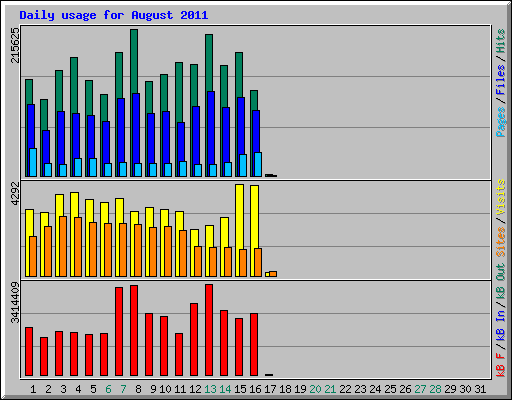Viewport: 512px width, 400px height.
Task: Click day label 23 on the x-axis
Action: pos(360,389)
